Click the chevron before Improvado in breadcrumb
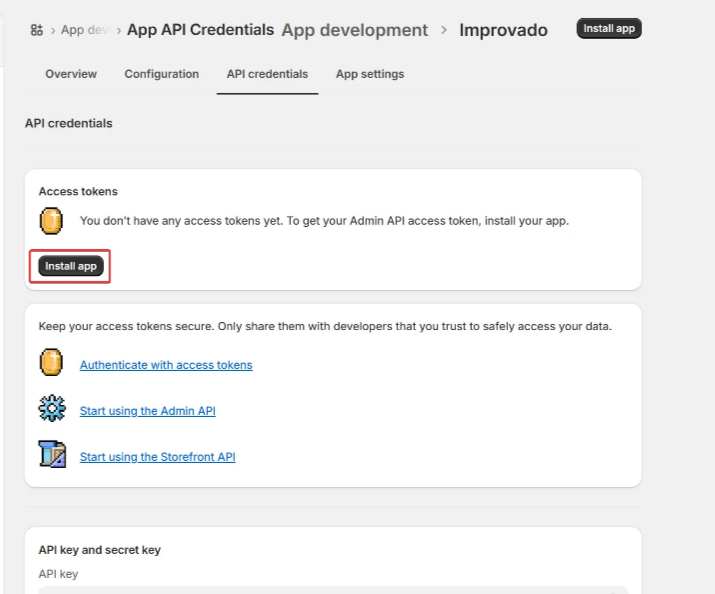 tap(444, 30)
